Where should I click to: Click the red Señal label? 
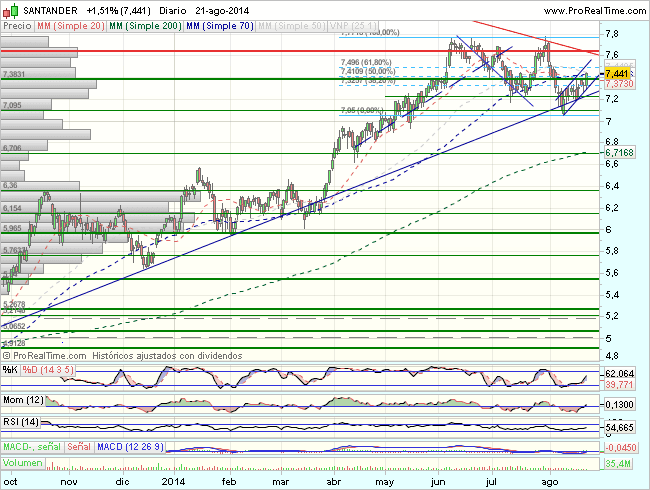[x=79, y=447]
